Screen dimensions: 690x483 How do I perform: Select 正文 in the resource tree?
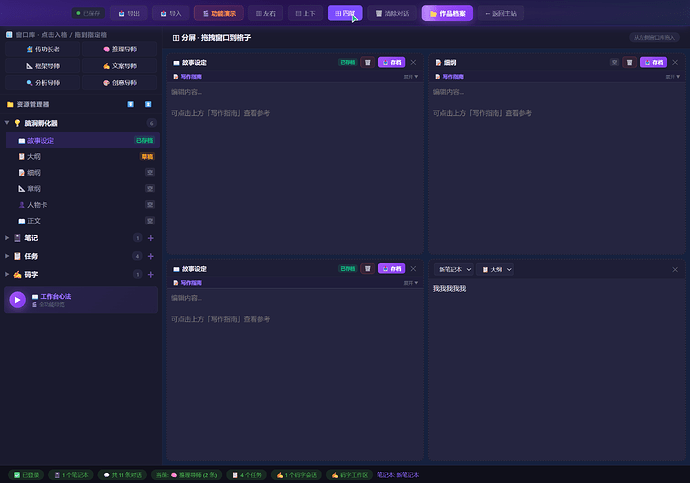(83, 221)
